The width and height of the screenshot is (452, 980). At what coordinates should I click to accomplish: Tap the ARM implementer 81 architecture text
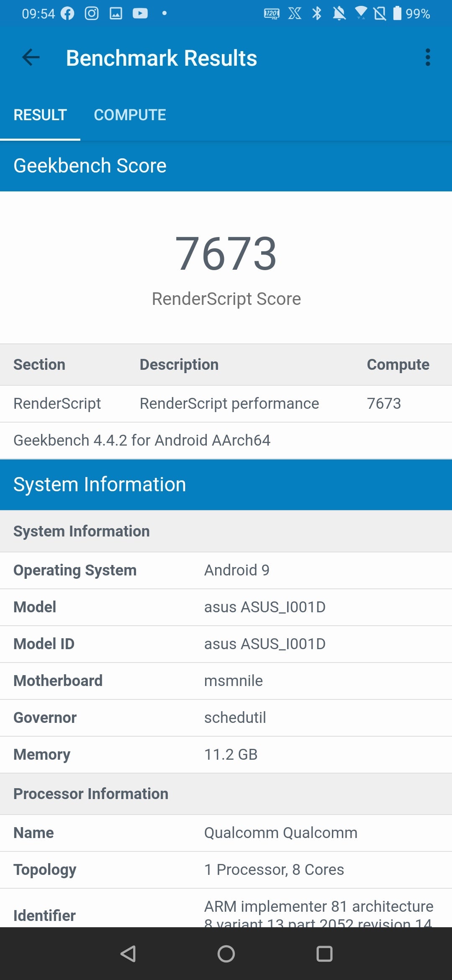pyautogui.click(x=319, y=906)
